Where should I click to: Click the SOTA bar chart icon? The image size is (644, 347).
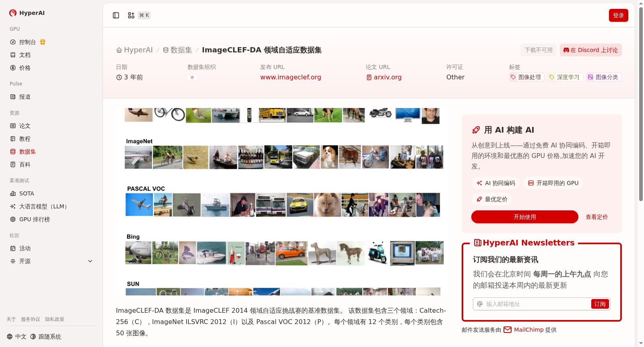point(13,193)
